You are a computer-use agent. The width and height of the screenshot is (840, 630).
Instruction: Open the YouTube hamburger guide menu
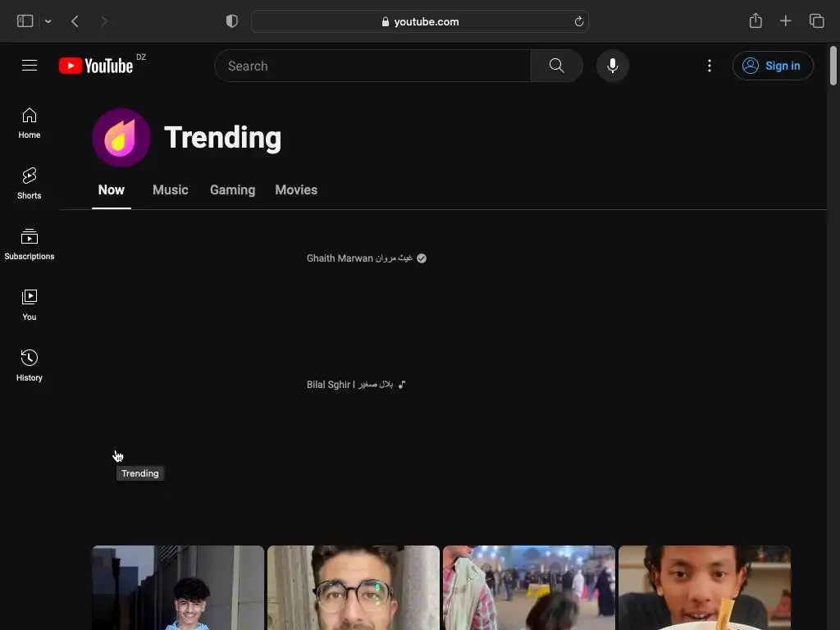[x=30, y=66]
